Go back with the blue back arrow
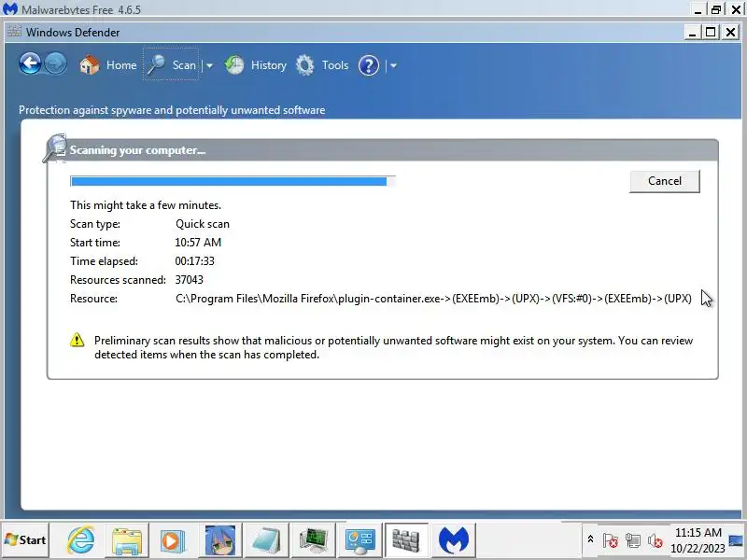 point(30,63)
